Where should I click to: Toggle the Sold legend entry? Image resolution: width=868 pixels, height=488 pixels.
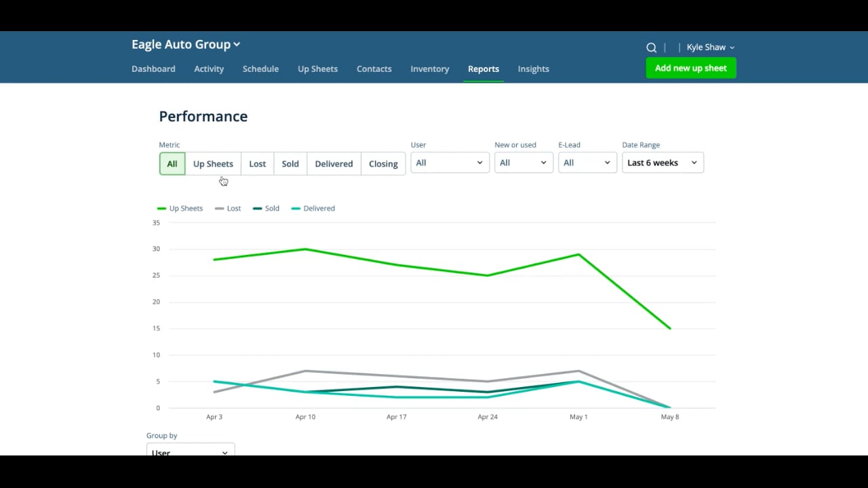coord(266,209)
